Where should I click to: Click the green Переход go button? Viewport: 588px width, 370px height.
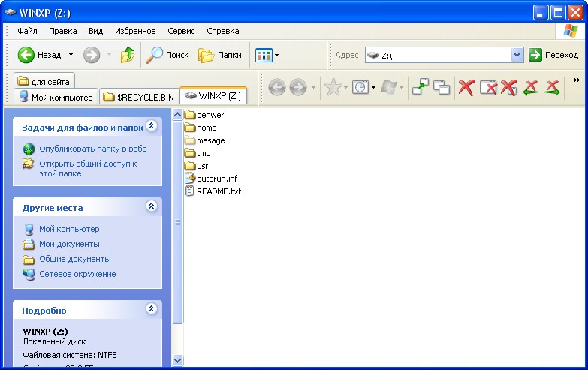(553, 55)
